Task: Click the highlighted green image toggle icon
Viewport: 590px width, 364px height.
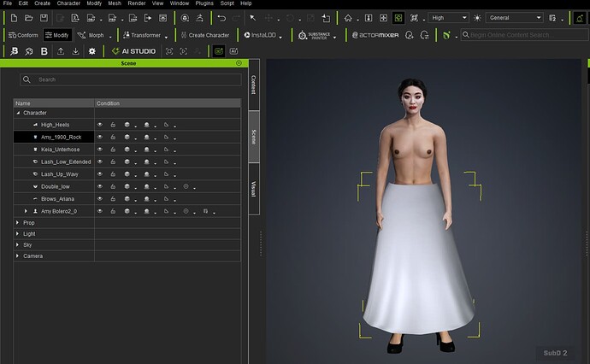Action: [219, 51]
